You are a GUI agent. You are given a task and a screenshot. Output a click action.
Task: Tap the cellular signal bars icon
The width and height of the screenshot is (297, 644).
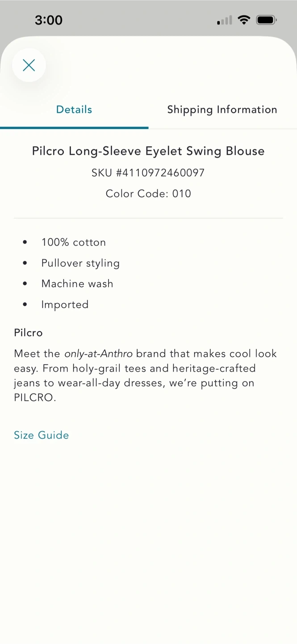pos(225,20)
